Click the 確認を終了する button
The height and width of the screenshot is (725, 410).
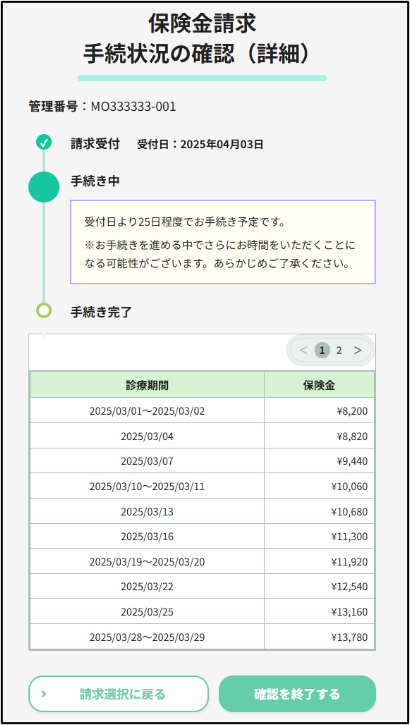click(297, 694)
